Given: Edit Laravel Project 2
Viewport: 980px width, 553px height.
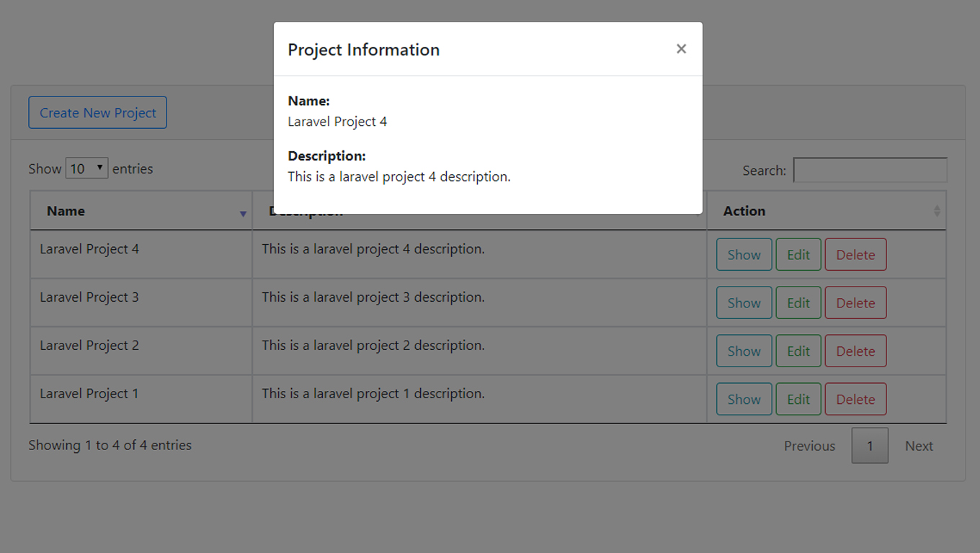Looking at the screenshot, I should 798,351.
